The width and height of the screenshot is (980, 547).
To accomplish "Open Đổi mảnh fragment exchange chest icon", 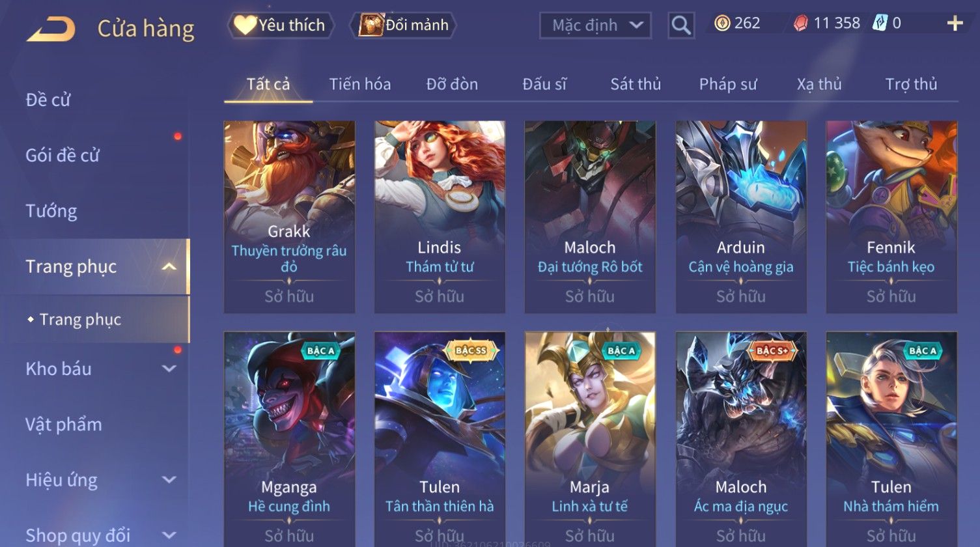I will [x=403, y=25].
